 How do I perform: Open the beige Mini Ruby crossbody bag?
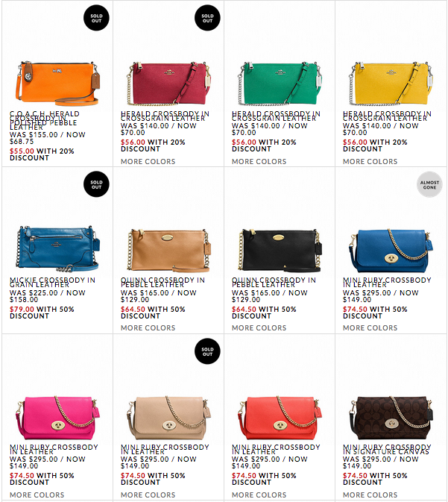[168, 418]
